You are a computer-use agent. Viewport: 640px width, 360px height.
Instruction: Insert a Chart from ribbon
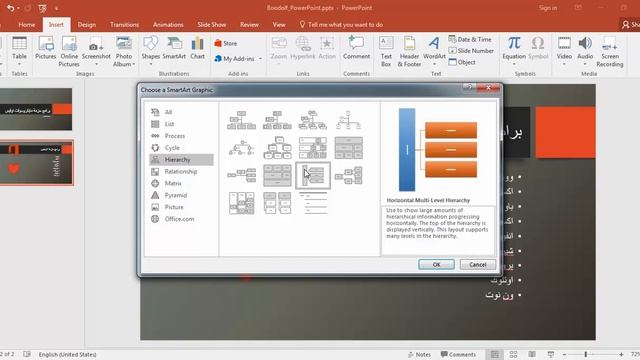tap(198, 48)
